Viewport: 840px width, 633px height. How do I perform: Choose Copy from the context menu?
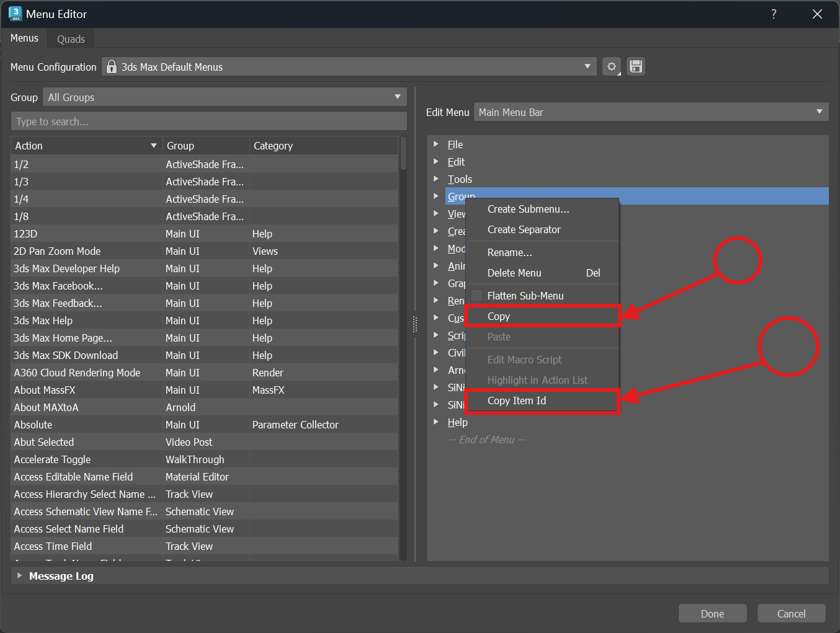[542, 316]
